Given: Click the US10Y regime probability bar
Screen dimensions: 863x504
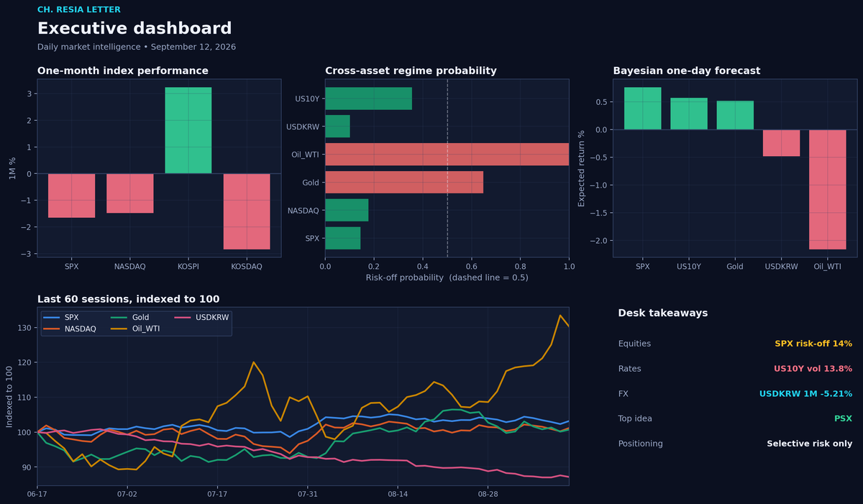Looking at the screenshot, I should (368, 98).
